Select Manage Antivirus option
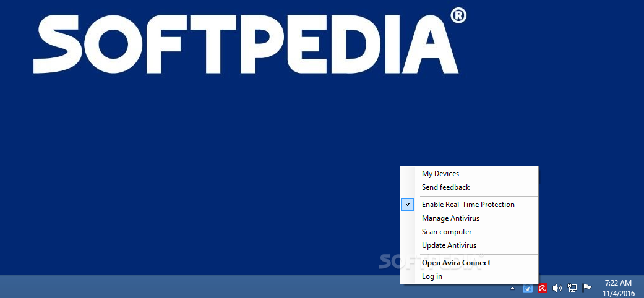This screenshot has width=644, height=298. click(469, 218)
